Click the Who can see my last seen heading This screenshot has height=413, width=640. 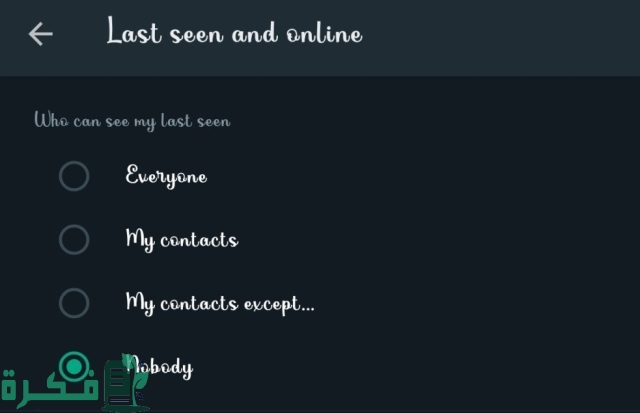(x=132, y=121)
